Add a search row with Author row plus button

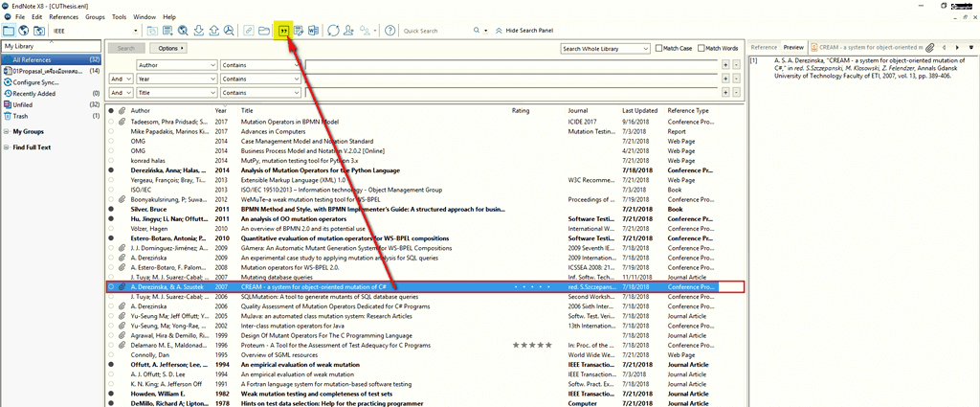[x=725, y=64]
